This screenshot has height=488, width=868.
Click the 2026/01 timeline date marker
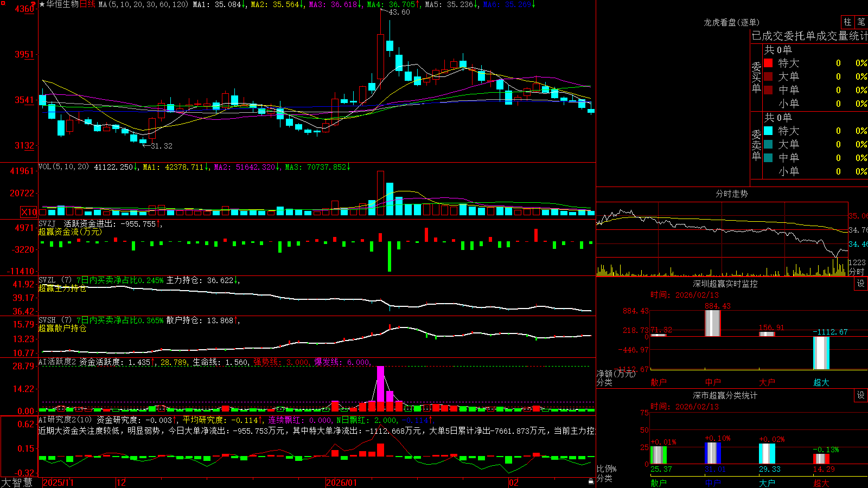341,483
